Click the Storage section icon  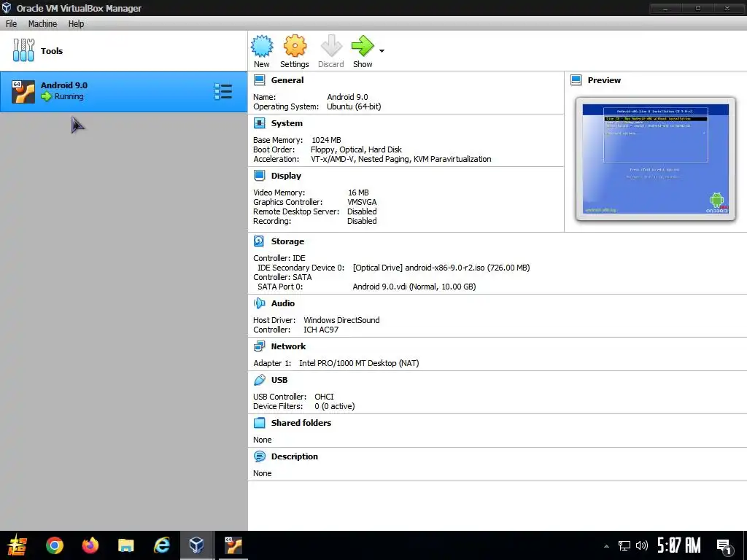point(259,241)
